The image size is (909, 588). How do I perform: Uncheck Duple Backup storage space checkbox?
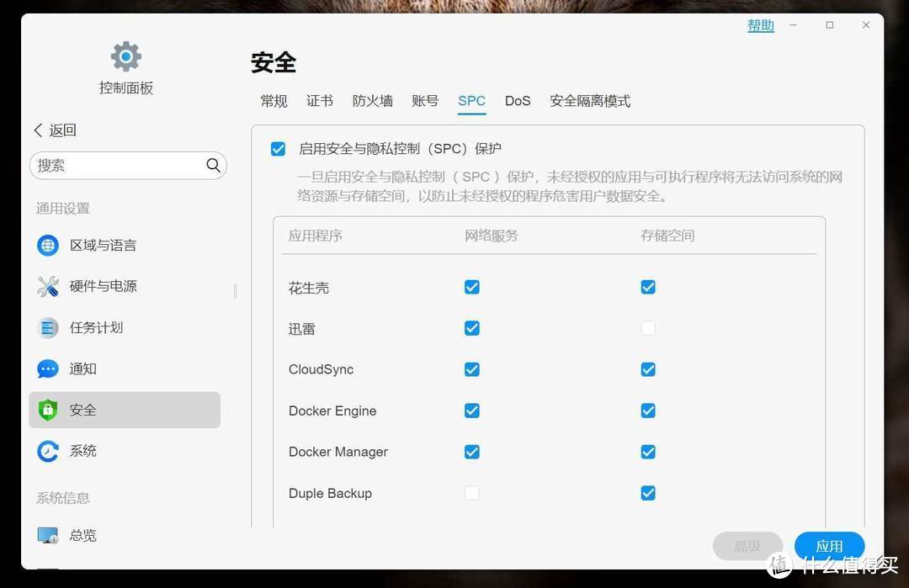(648, 493)
